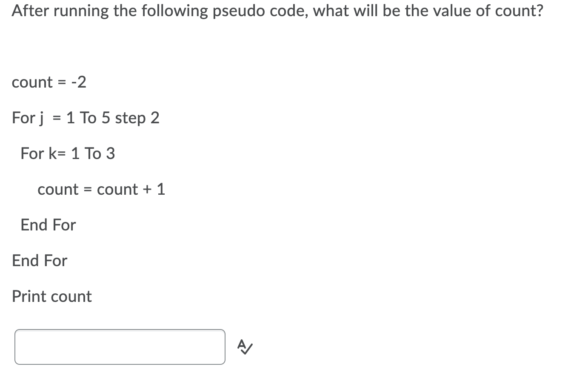The height and width of the screenshot is (392, 588).
Task: Click the border of the answer box
Action: (x=119, y=330)
